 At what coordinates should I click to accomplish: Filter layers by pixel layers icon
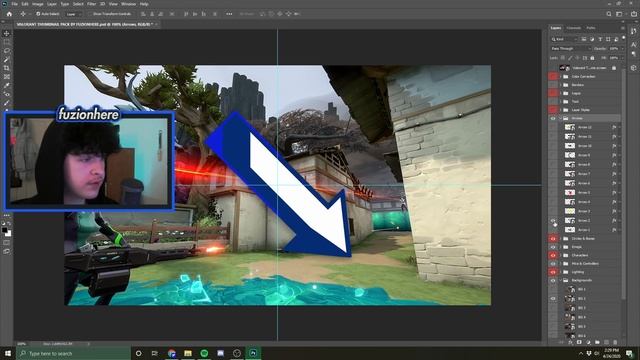pyautogui.click(x=584, y=39)
